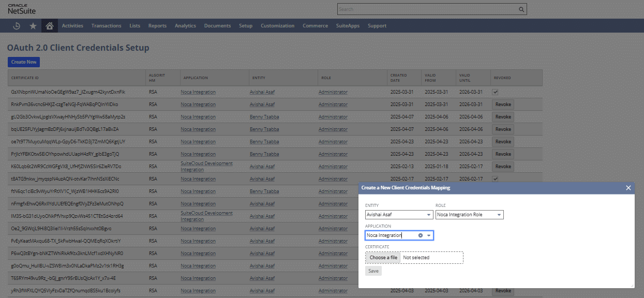This screenshot has width=644, height=298.
Task: Close the Create a New Client Credentials Mapping dialog
Action: tap(628, 188)
